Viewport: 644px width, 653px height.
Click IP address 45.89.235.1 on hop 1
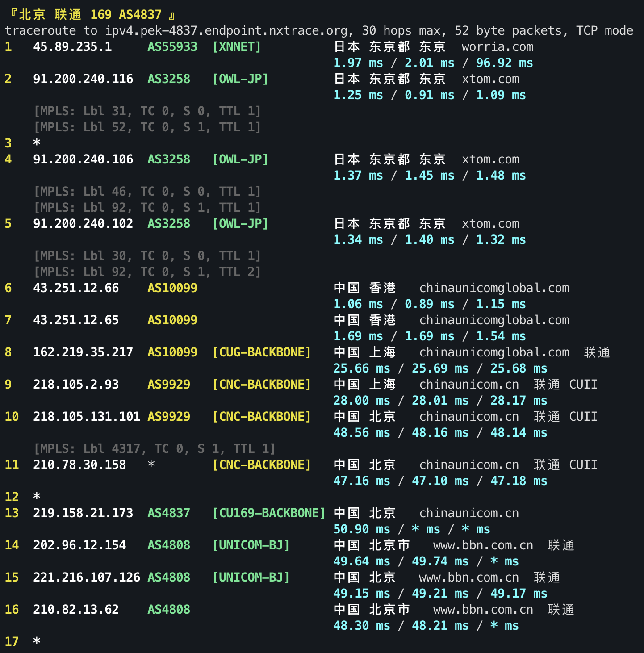(73, 46)
